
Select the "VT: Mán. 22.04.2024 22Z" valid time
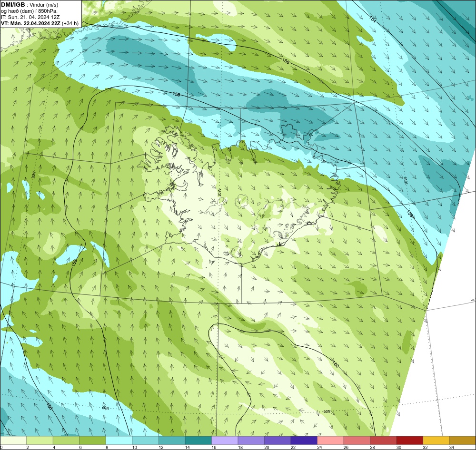[x=30, y=23]
